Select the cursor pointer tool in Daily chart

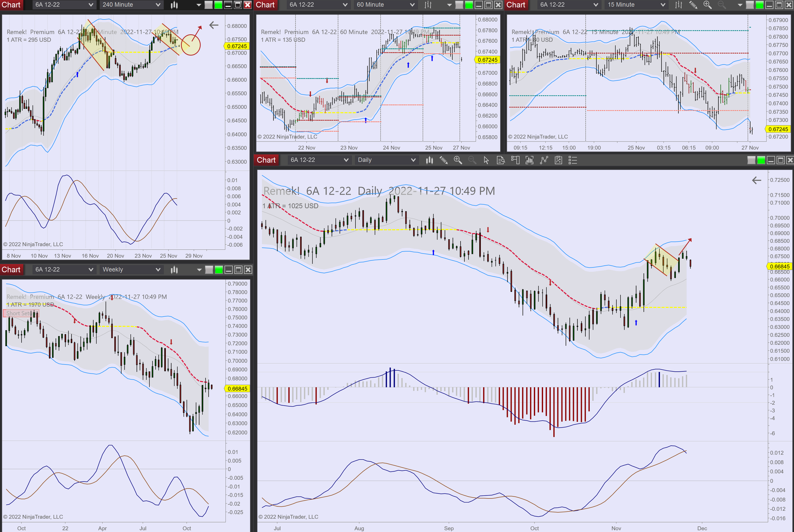point(486,160)
